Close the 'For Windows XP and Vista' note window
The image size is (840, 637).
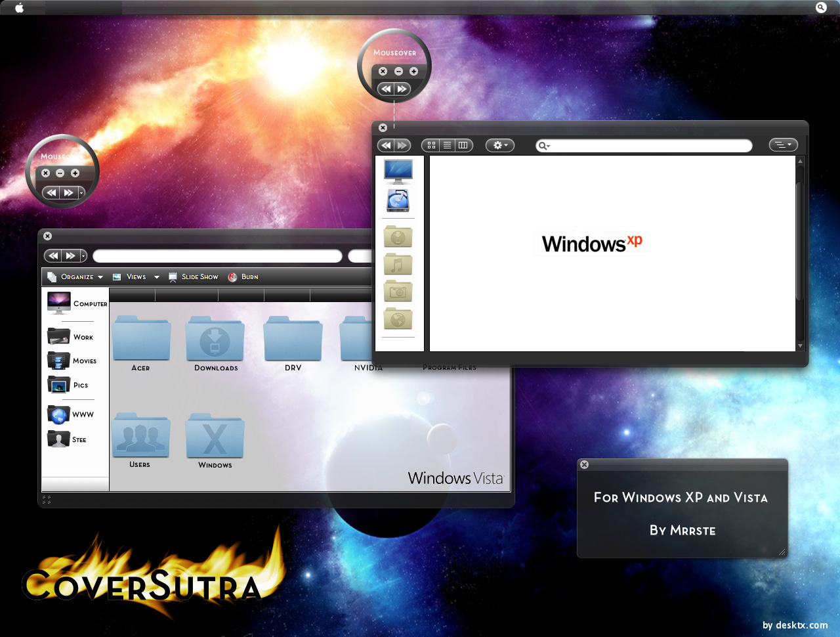(584, 464)
